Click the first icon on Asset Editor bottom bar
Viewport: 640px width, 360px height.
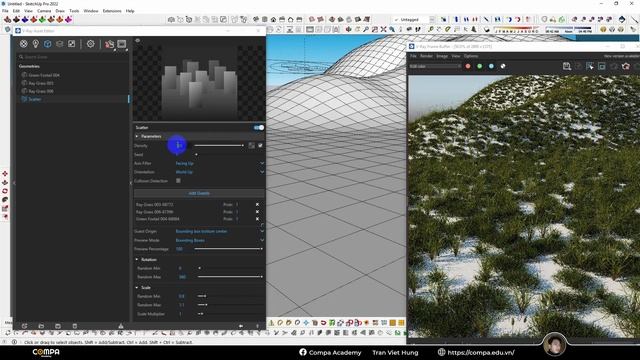24,326
